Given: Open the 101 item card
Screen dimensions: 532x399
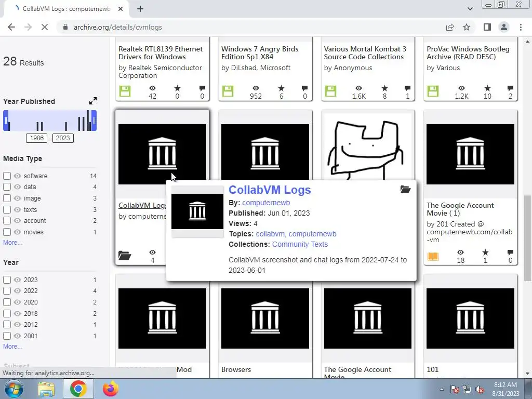Looking at the screenshot, I should 432,369.
